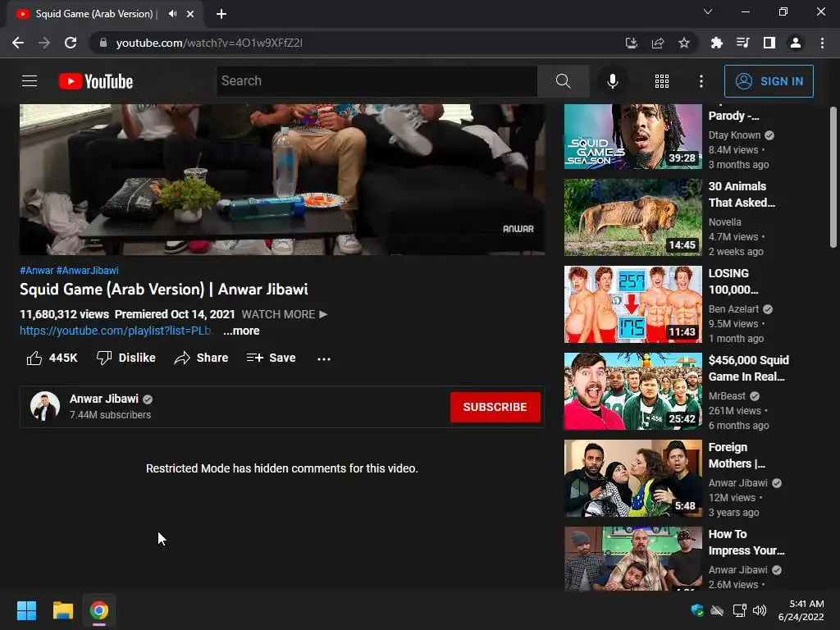The image size is (840, 630).
Task: Like the video with thumbs-up icon
Action: 34,358
